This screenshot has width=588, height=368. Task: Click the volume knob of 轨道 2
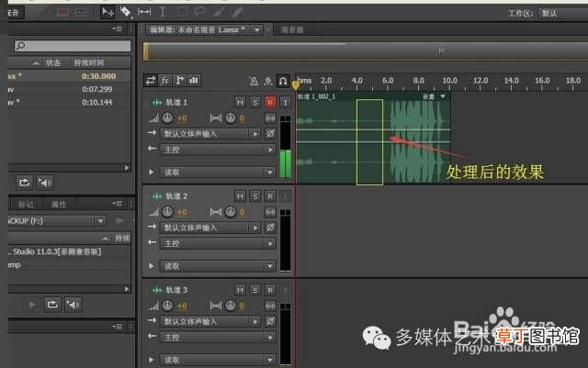[x=167, y=213]
